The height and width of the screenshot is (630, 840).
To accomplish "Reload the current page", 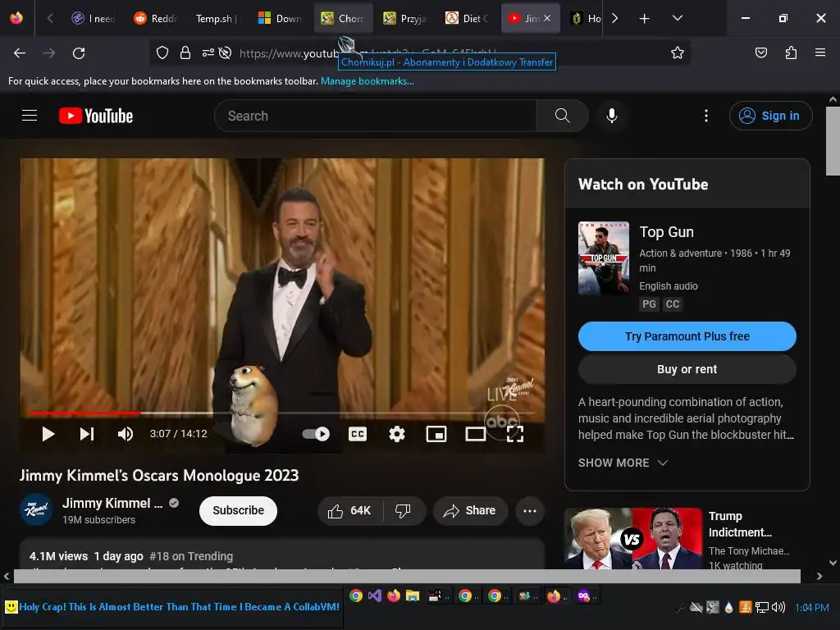I will coord(79,53).
